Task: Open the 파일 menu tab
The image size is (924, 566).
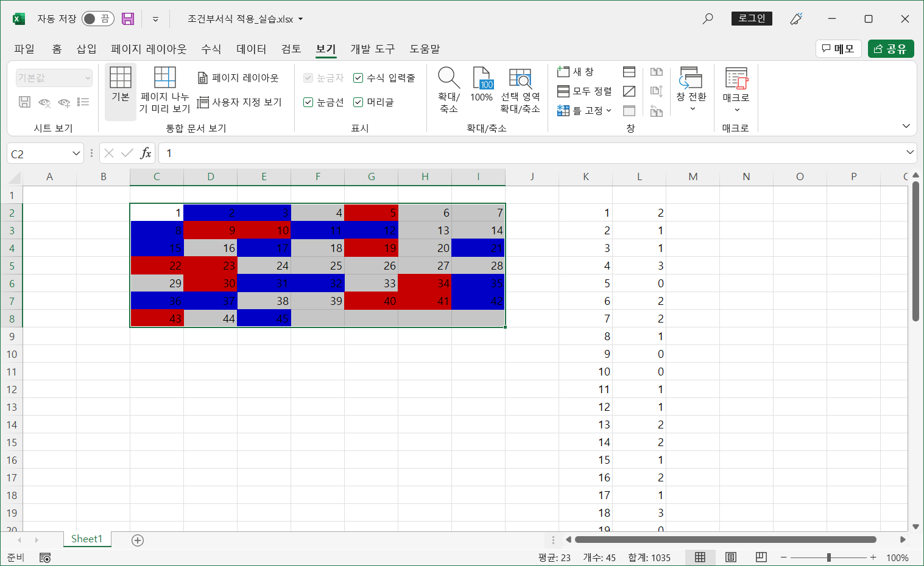Action: [x=24, y=49]
